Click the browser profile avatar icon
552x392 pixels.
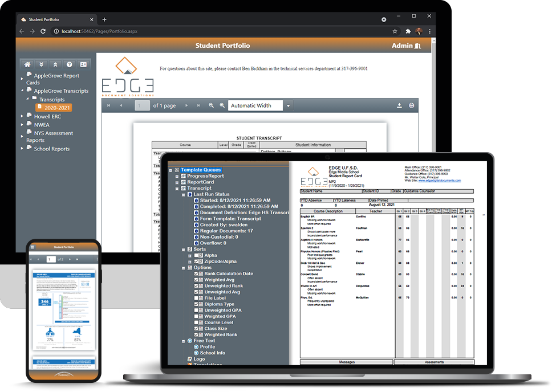click(x=419, y=31)
